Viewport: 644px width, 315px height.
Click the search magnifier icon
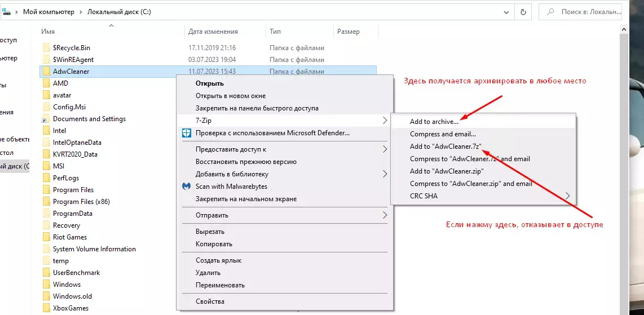tap(550, 12)
